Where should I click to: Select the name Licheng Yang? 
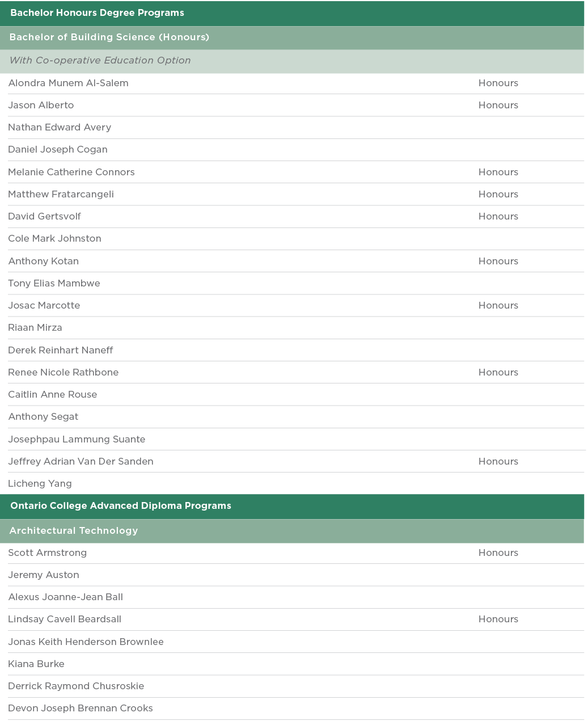click(x=40, y=484)
